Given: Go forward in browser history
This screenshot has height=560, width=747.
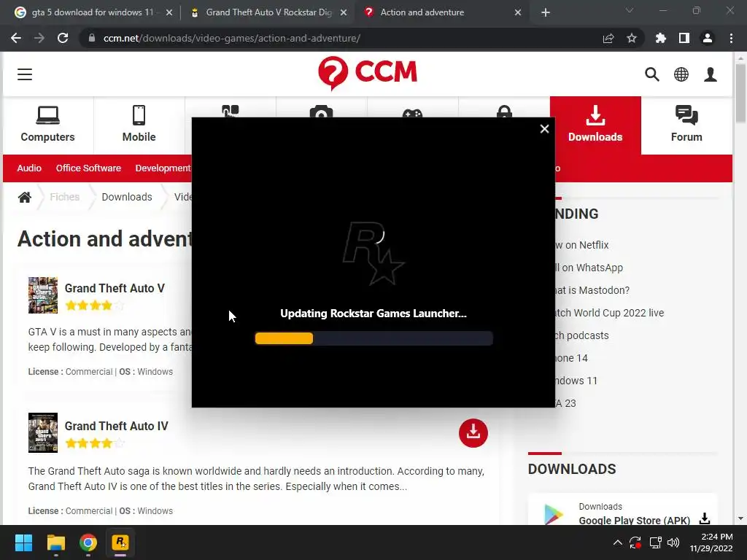Looking at the screenshot, I should (x=39, y=38).
